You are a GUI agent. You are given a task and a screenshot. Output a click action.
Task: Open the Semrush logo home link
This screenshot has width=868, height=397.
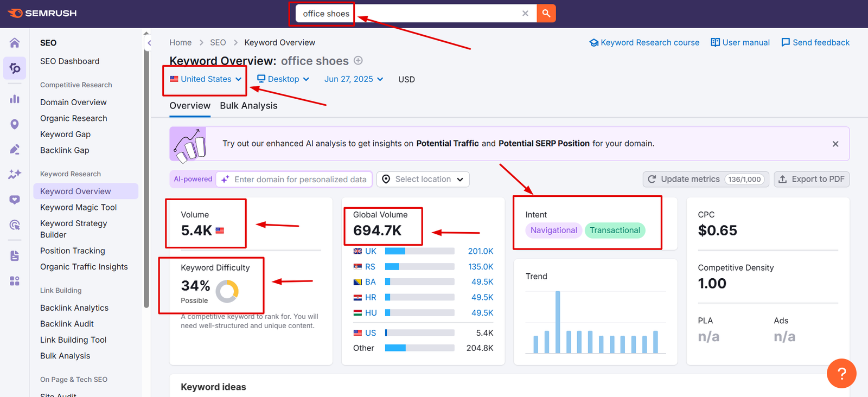pyautogui.click(x=42, y=13)
